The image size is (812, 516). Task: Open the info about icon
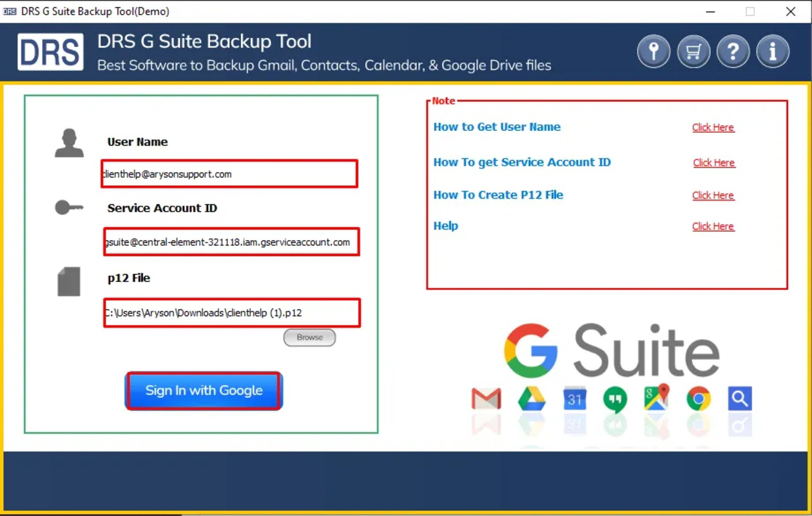(x=773, y=51)
